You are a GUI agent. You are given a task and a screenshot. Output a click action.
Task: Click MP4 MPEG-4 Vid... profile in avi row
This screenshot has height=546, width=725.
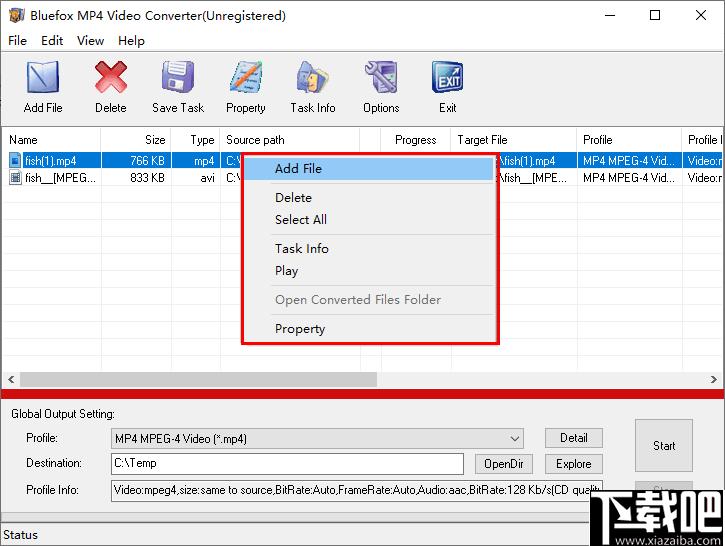click(628, 178)
